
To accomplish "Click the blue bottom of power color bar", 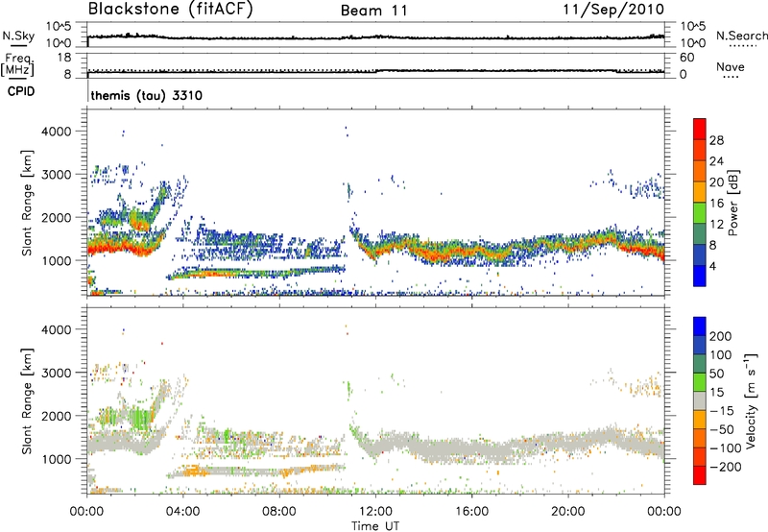I will pos(700,276).
